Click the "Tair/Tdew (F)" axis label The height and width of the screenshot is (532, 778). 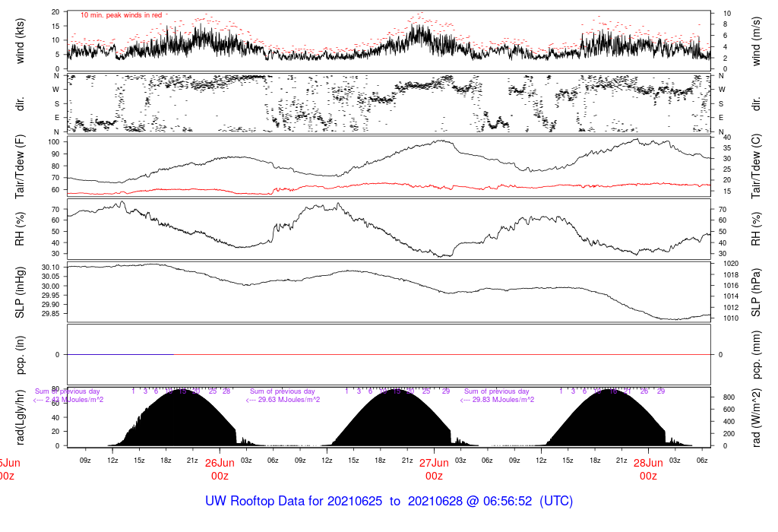pos(20,166)
